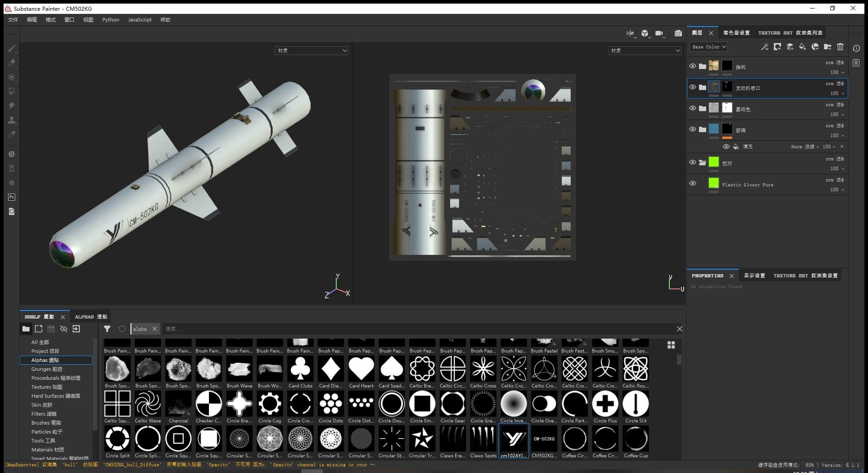Select the Smudge tool

click(x=12, y=106)
